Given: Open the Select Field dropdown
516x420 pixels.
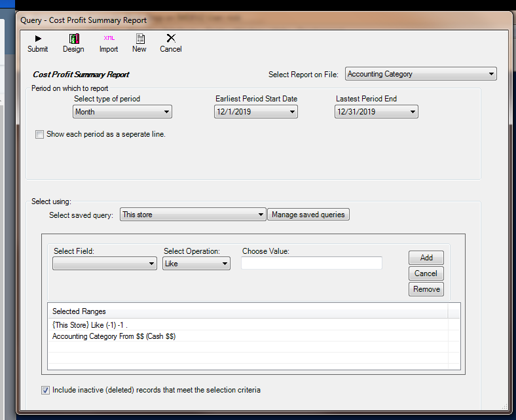Looking at the screenshot, I should tap(105, 264).
